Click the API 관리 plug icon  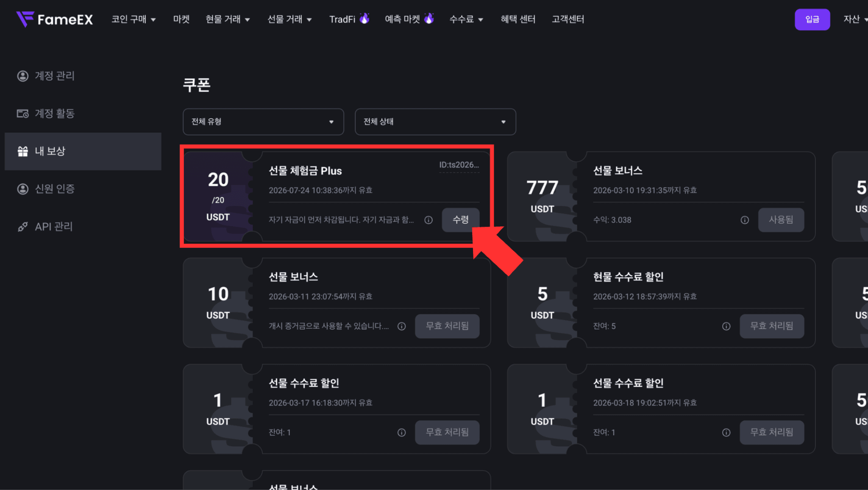(22, 227)
